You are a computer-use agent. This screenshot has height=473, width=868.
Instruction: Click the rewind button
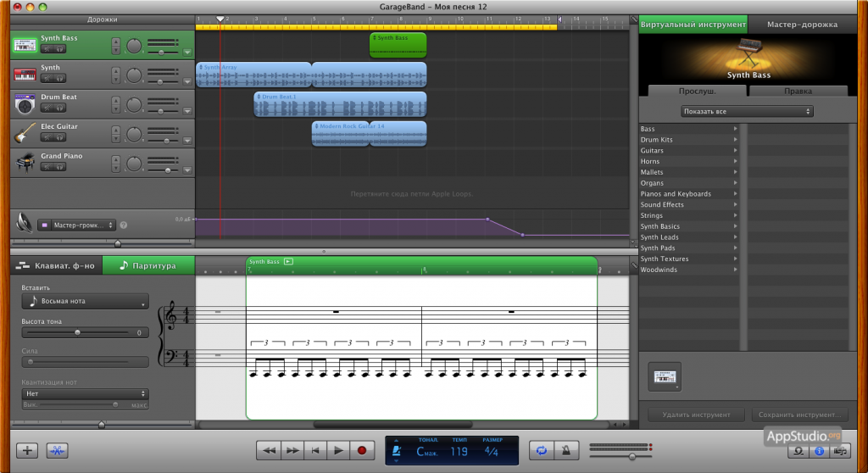[269, 451]
